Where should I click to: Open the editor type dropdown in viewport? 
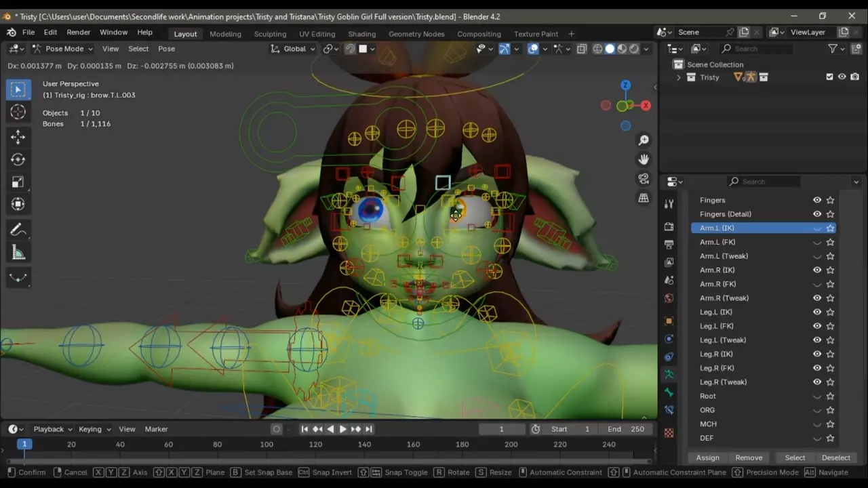coord(16,49)
